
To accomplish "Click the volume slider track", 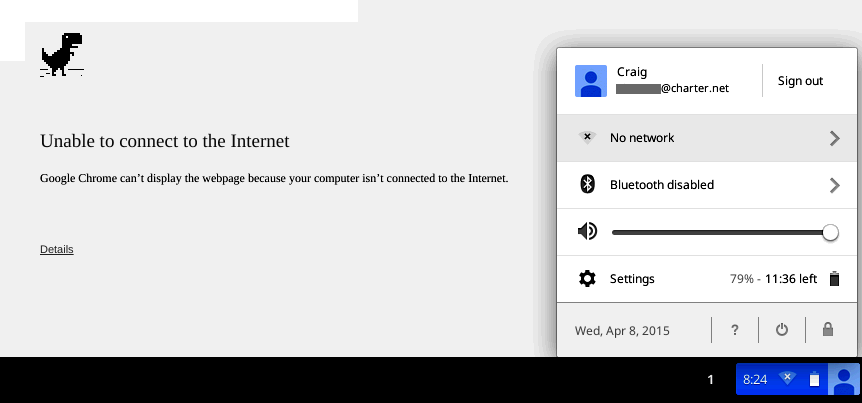I will click(x=720, y=232).
